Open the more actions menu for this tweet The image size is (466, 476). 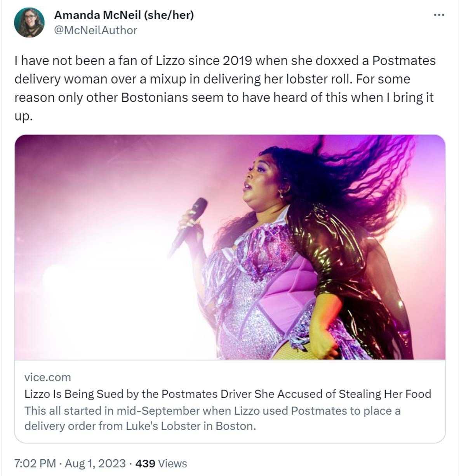click(439, 15)
